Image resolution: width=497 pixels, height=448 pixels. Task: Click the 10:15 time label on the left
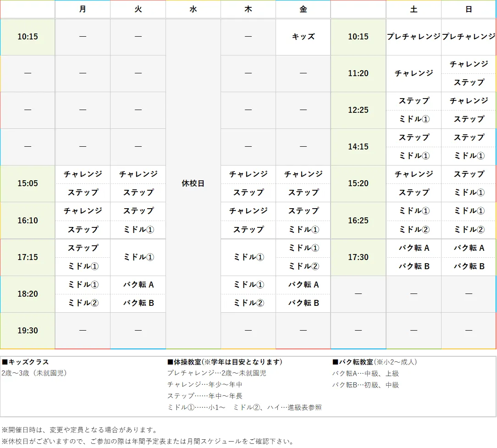click(x=27, y=37)
